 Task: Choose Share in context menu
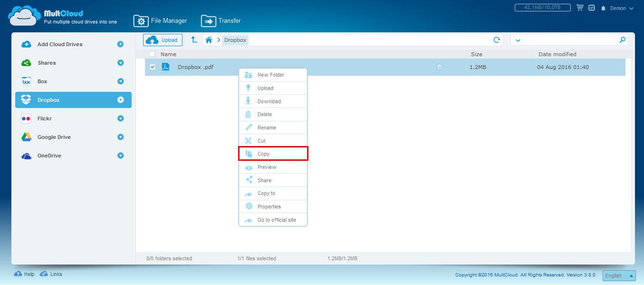pos(273,180)
